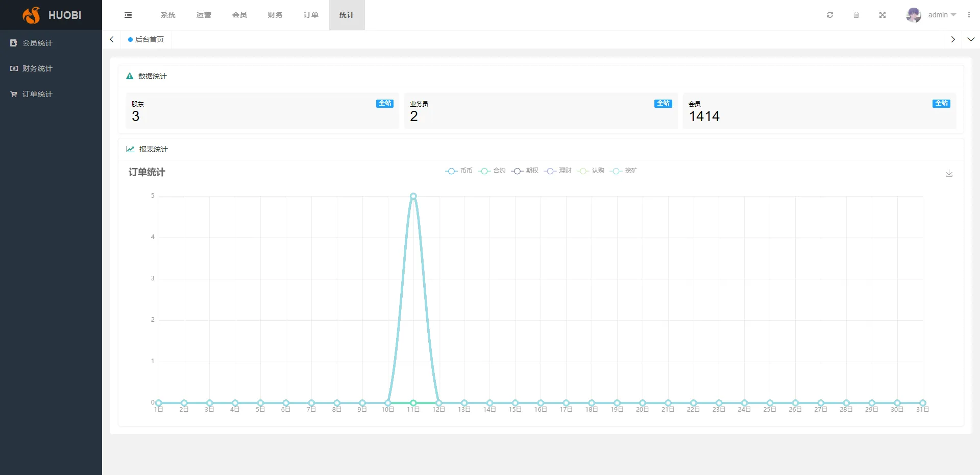Download the chart with the save icon
980x475 pixels.
point(949,174)
